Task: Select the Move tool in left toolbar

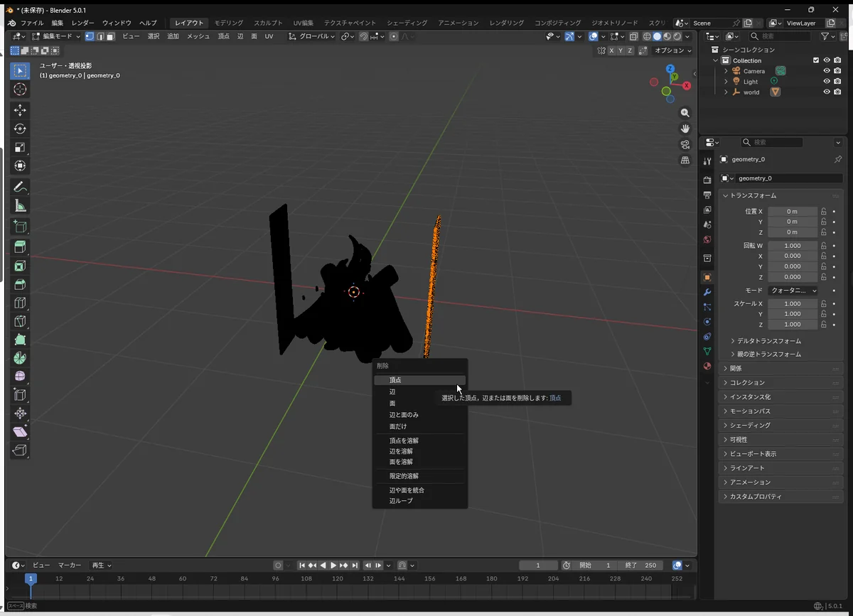Action: [x=20, y=110]
